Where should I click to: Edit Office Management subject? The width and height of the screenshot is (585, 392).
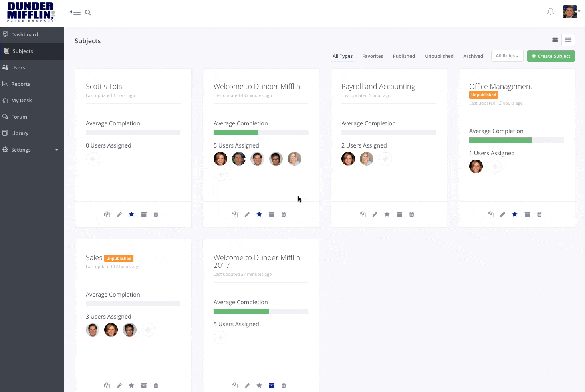tap(503, 214)
